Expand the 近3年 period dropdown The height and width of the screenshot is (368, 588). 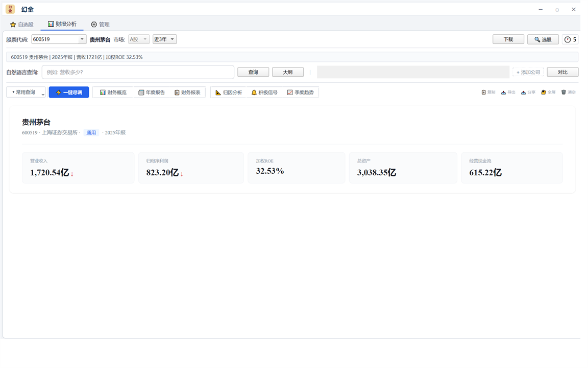[x=164, y=39]
